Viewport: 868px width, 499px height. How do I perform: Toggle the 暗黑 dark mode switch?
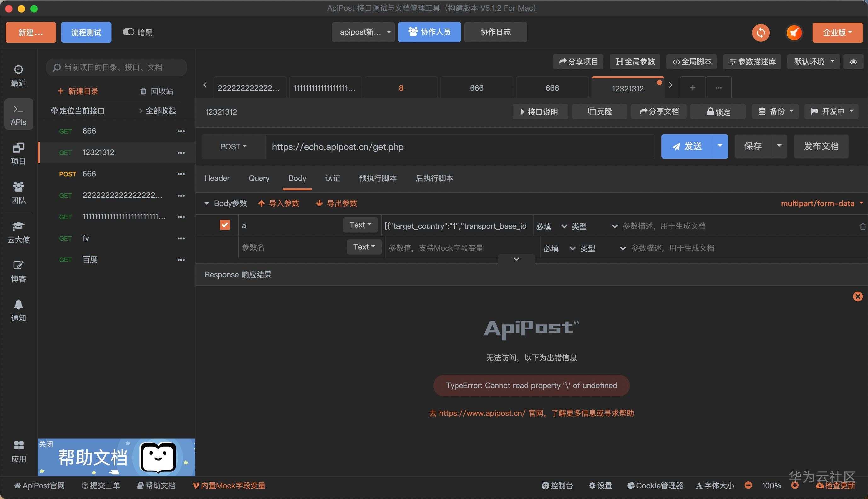(128, 32)
